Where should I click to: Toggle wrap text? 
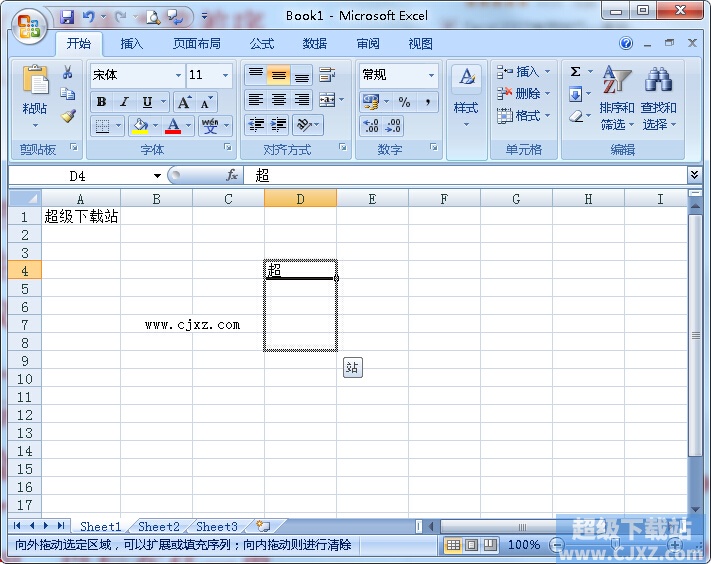pos(327,75)
